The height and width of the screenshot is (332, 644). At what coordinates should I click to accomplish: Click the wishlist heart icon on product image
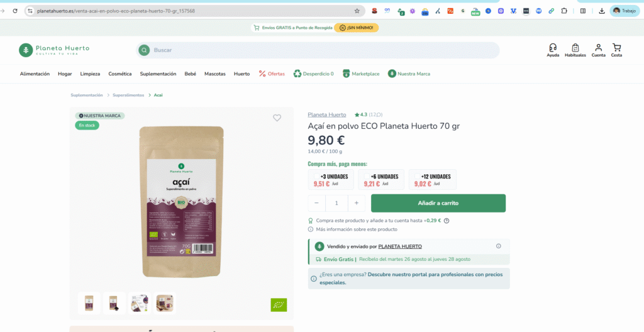277,118
